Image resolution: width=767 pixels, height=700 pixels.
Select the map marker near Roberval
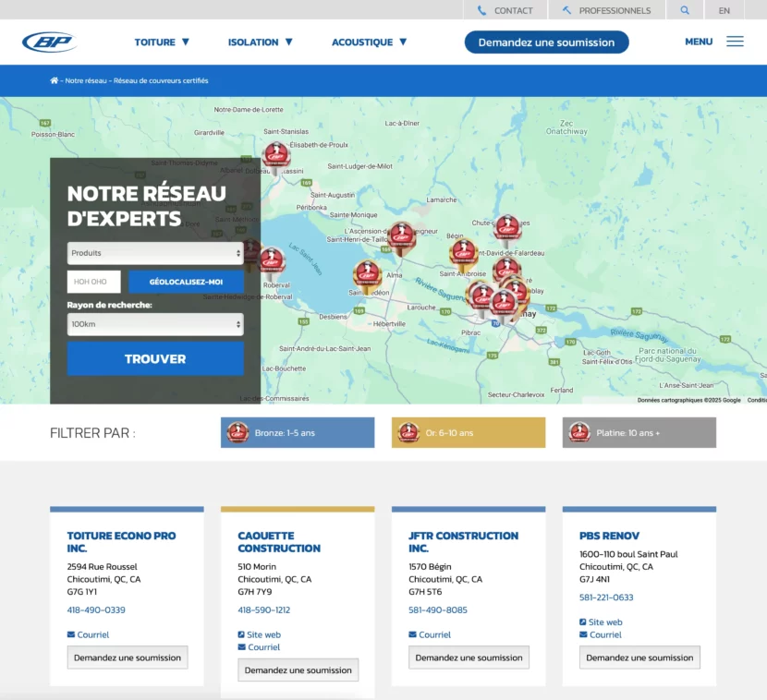272,261
